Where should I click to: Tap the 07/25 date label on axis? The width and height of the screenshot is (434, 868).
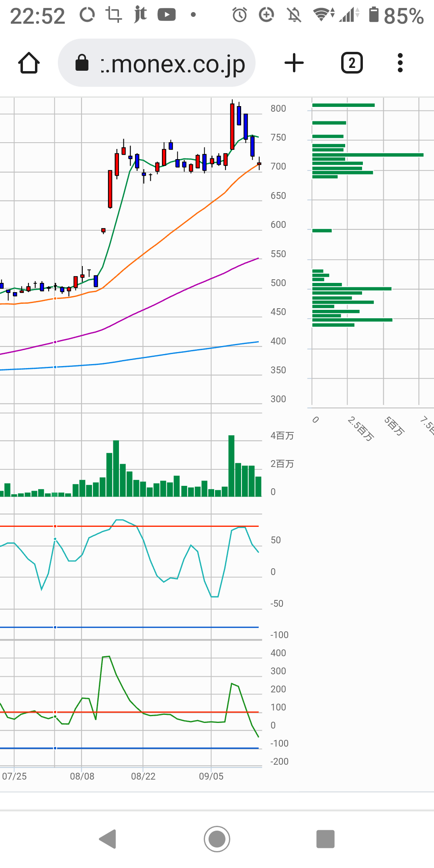14,776
